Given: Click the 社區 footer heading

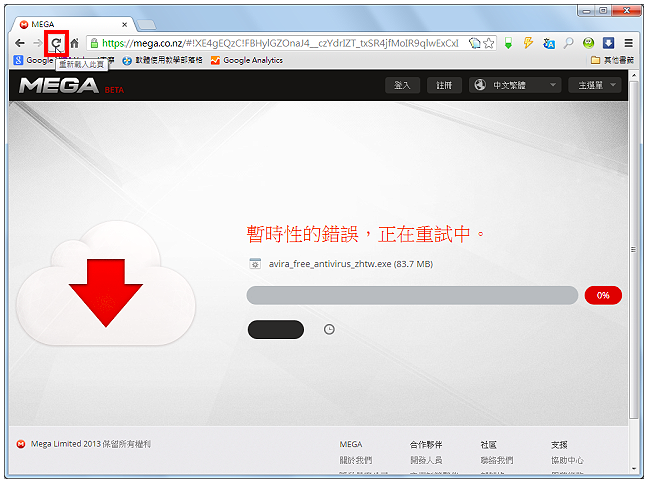Looking at the screenshot, I should 488,445.
